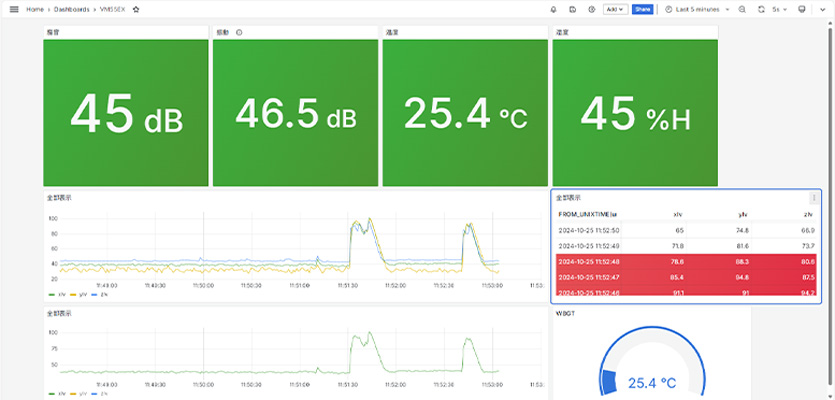
Task: Open the three-dot menu on table panel
Action: click(813, 198)
